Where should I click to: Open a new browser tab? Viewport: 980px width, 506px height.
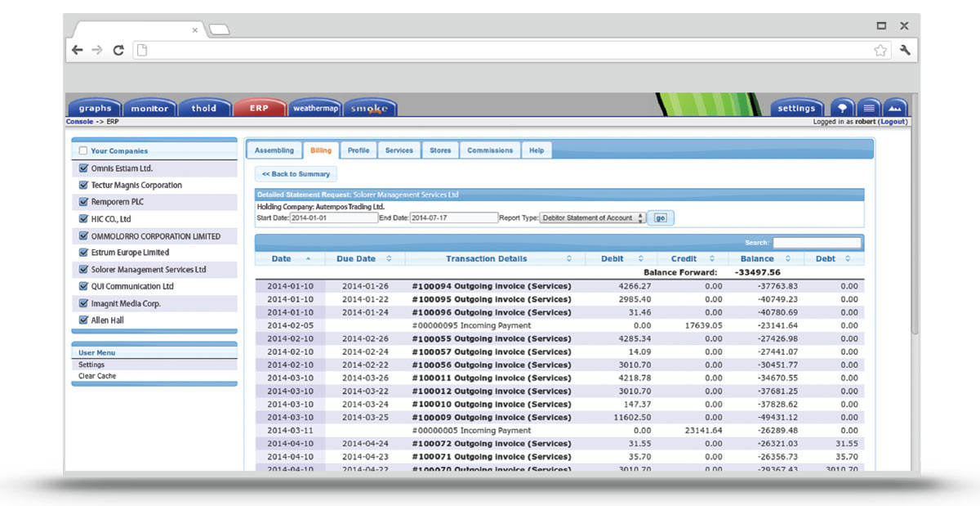point(219,30)
